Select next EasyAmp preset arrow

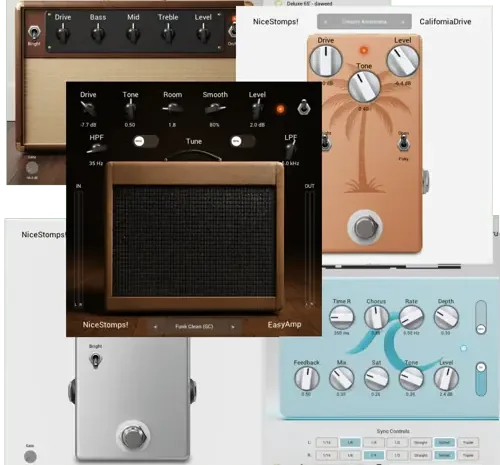233,327
